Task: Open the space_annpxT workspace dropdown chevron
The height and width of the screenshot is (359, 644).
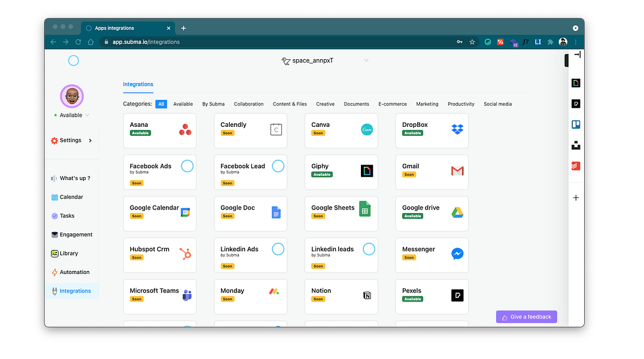Action: [x=366, y=60]
